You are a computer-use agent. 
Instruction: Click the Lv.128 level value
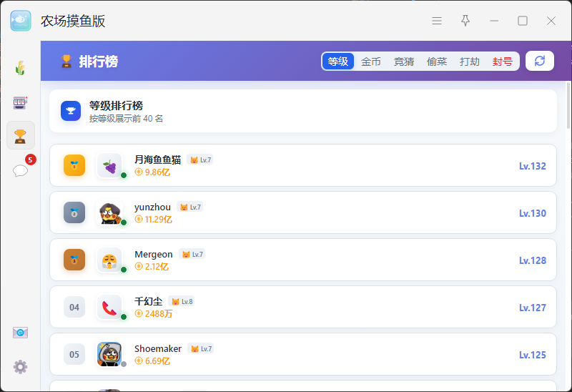(533, 260)
